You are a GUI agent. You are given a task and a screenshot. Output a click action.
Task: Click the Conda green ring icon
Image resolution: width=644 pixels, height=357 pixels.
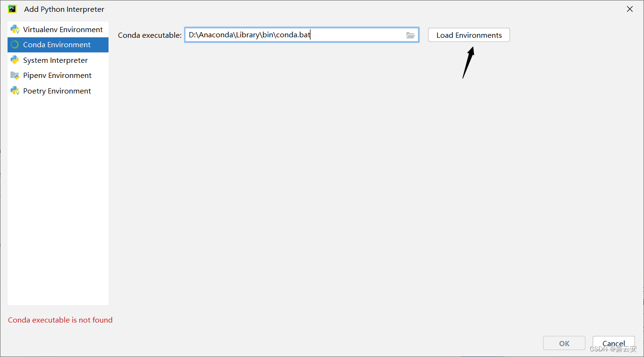pos(15,45)
